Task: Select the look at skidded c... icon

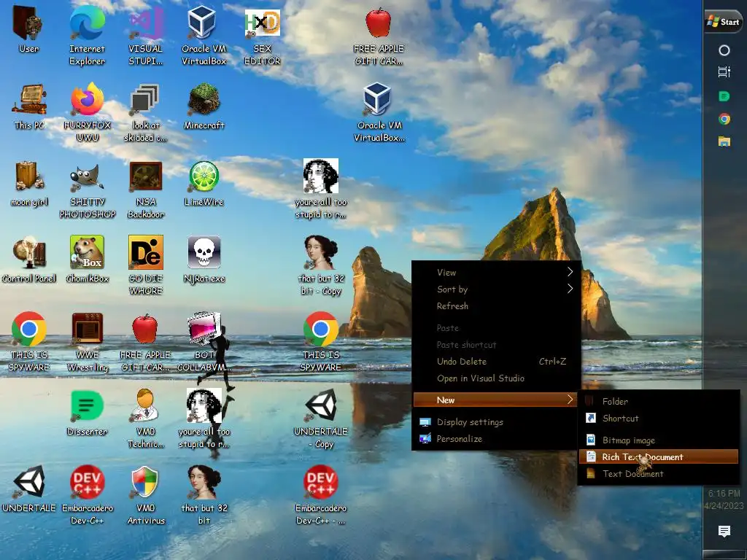Action: click(x=145, y=112)
